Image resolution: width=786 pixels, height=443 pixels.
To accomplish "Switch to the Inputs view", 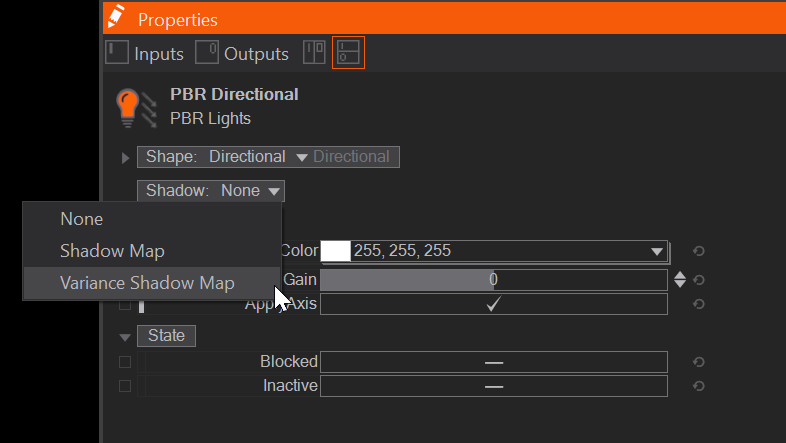I will point(146,53).
